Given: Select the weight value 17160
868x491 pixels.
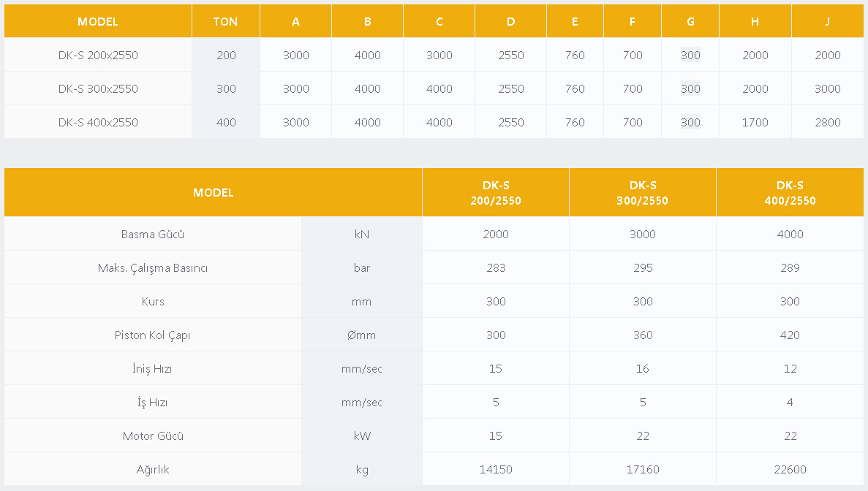Looking at the screenshot, I should click(x=643, y=470).
